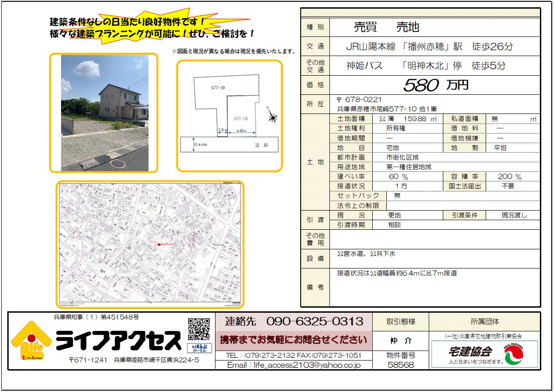Click the 相談 delivery timing value

click(394, 225)
